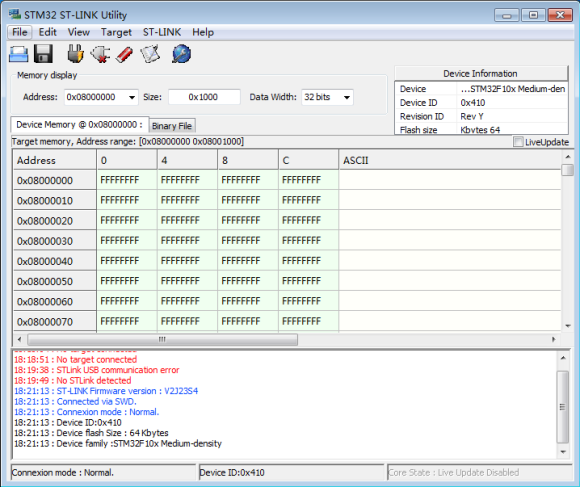
Task: Select address row 0x08000030
Action: click(x=55, y=241)
